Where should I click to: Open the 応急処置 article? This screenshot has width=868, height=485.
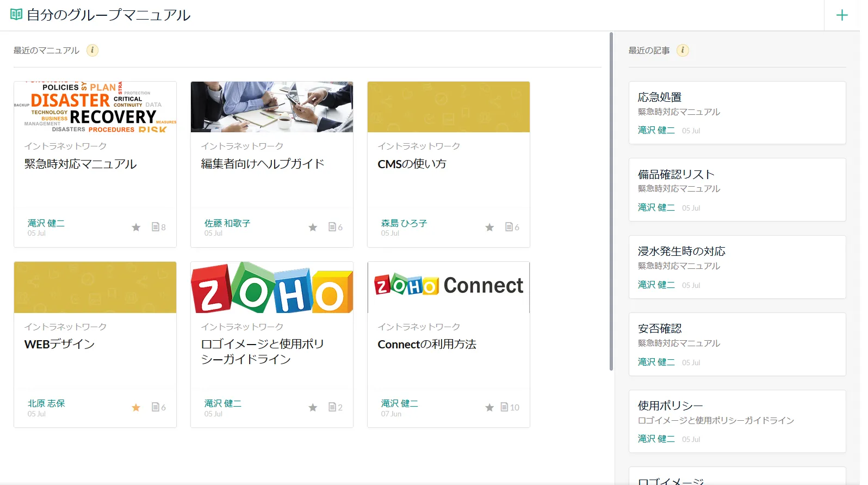point(659,97)
